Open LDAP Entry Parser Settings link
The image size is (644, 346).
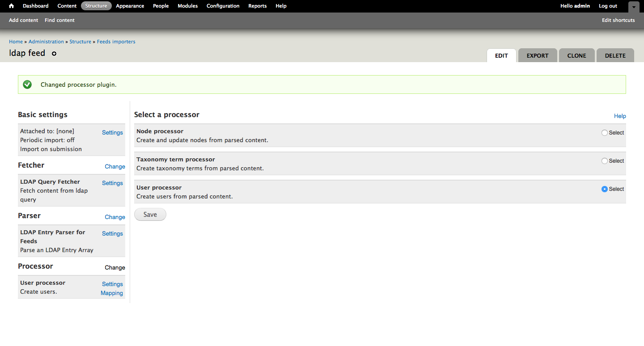(112, 234)
